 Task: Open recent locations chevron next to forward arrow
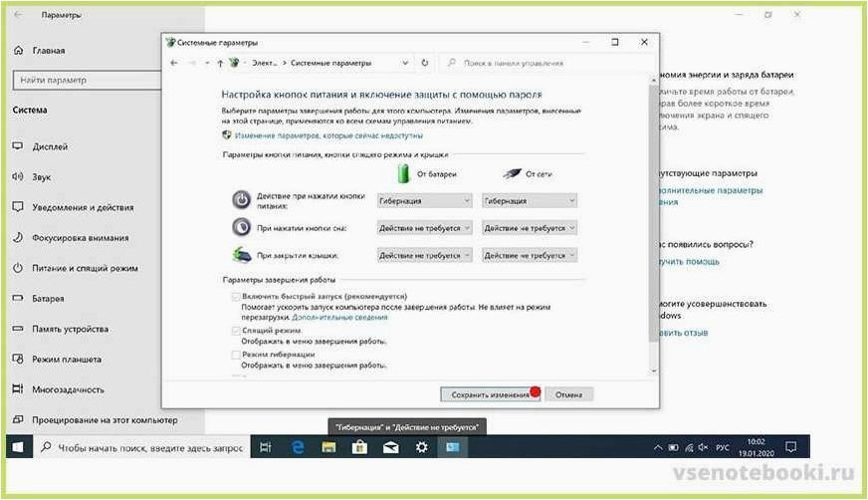[207, 63]
